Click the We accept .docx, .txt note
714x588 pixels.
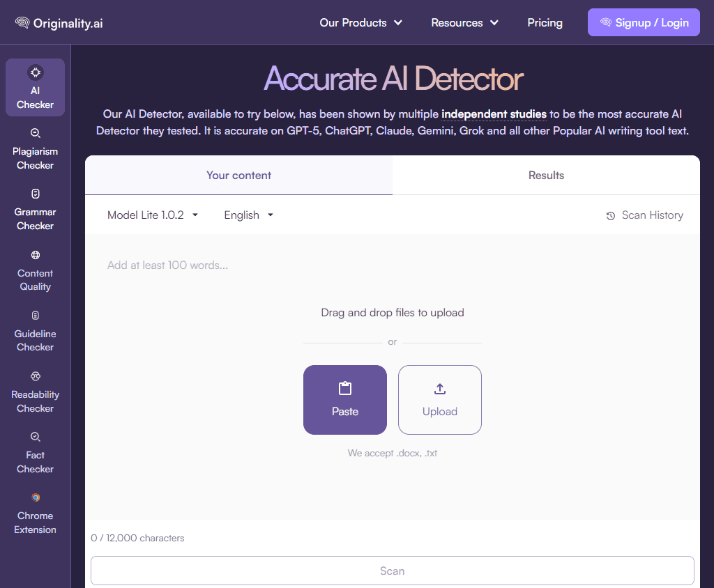click(392, 453)
